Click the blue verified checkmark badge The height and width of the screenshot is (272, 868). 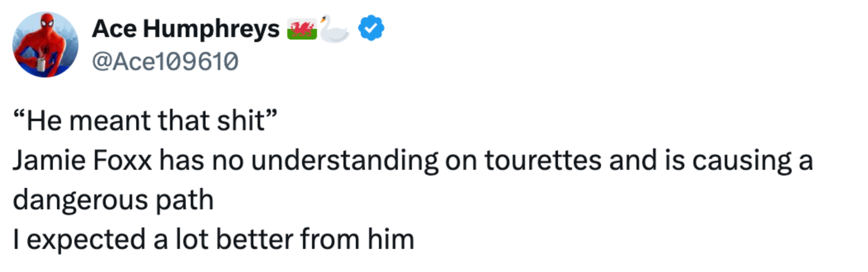tap(371, 28)
